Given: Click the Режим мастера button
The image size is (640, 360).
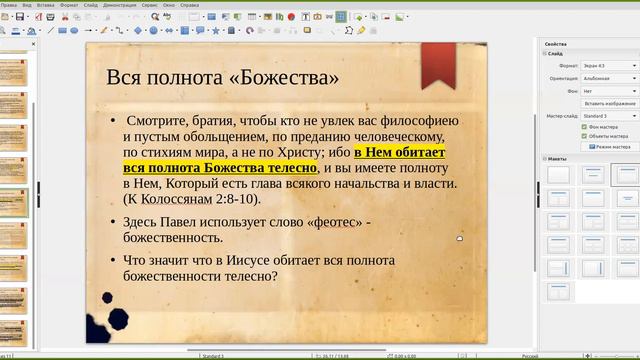Looking at the screenshot, I should 610,147.
